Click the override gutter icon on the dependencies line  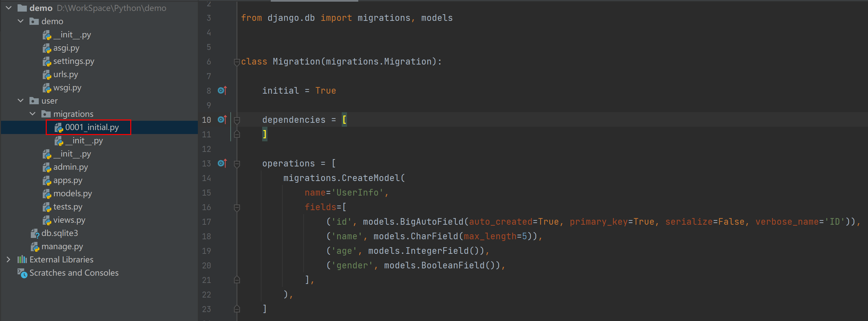[x=222, y=120]
